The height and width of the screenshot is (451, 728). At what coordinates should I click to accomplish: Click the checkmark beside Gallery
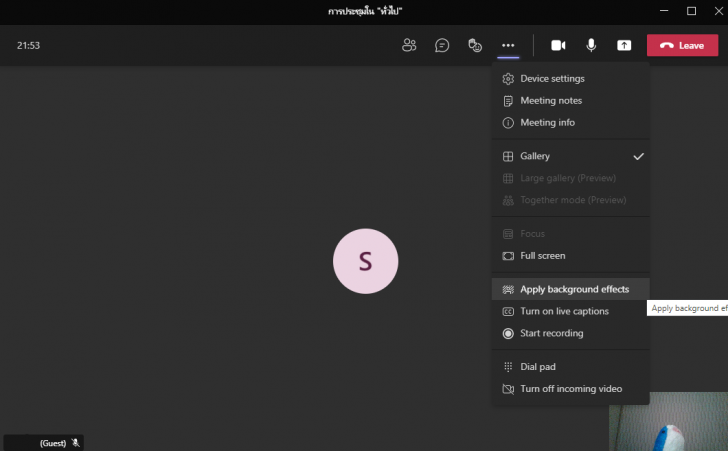(639, 157)
